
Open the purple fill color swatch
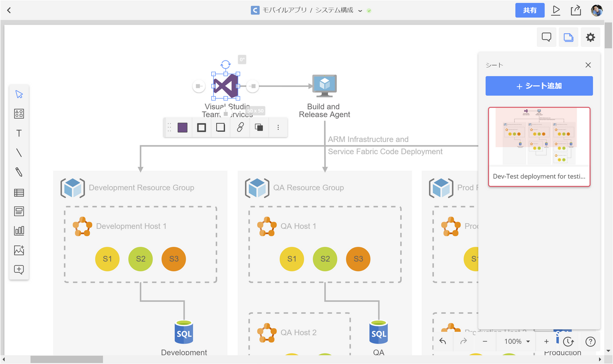point(183,127)
